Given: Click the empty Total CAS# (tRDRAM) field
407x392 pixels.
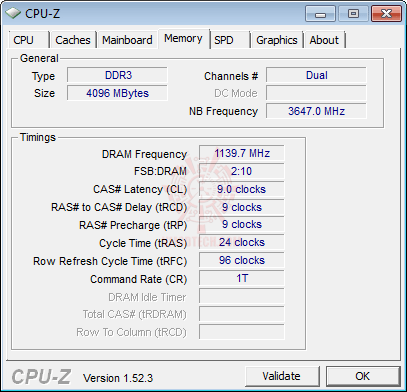Looking at the screenshot, I should pyautogui.click(x=242, y=314).
